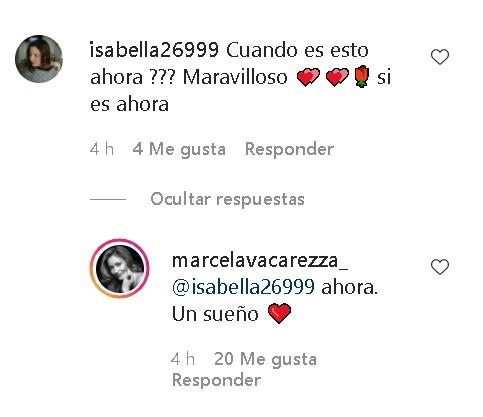
Task: Collapse the thread with Ocultar respuestas
Action: [x=227, y=199]
